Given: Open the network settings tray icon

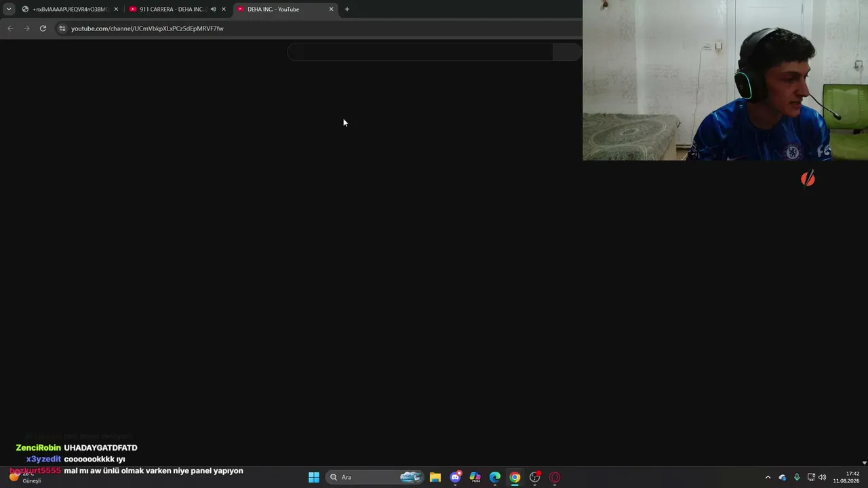Looking at the screenshot, I should pos(811,477).
